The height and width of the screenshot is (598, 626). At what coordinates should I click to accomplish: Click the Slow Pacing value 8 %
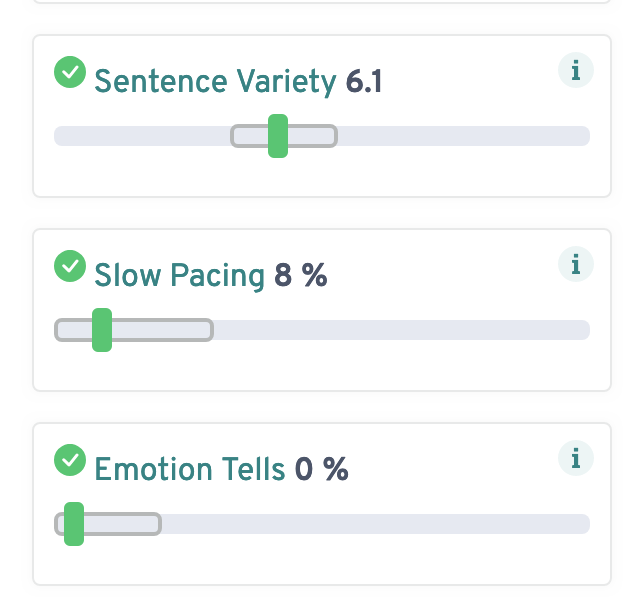pyautogui.click(x=300, y=276)
